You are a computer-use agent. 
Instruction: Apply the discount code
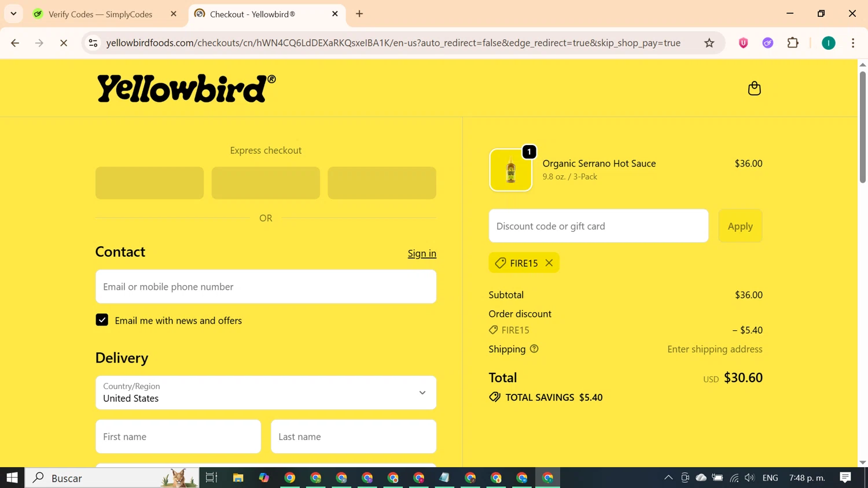click(740, 226)
